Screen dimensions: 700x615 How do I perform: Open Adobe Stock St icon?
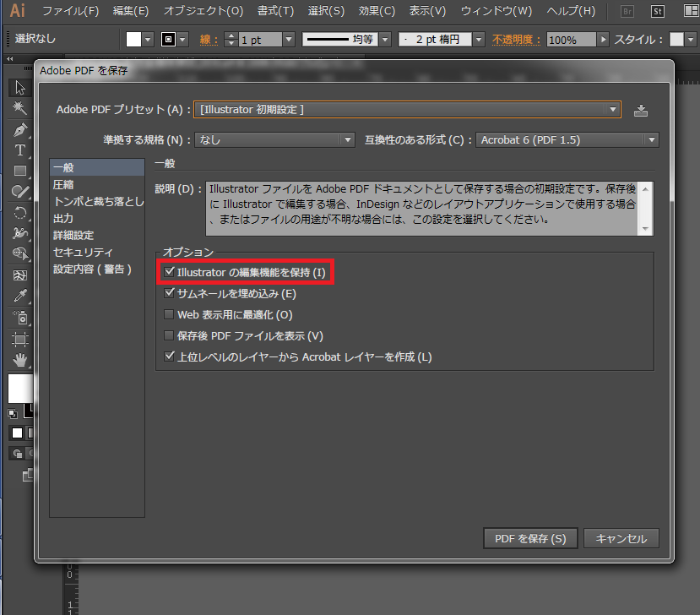point(658,11)
